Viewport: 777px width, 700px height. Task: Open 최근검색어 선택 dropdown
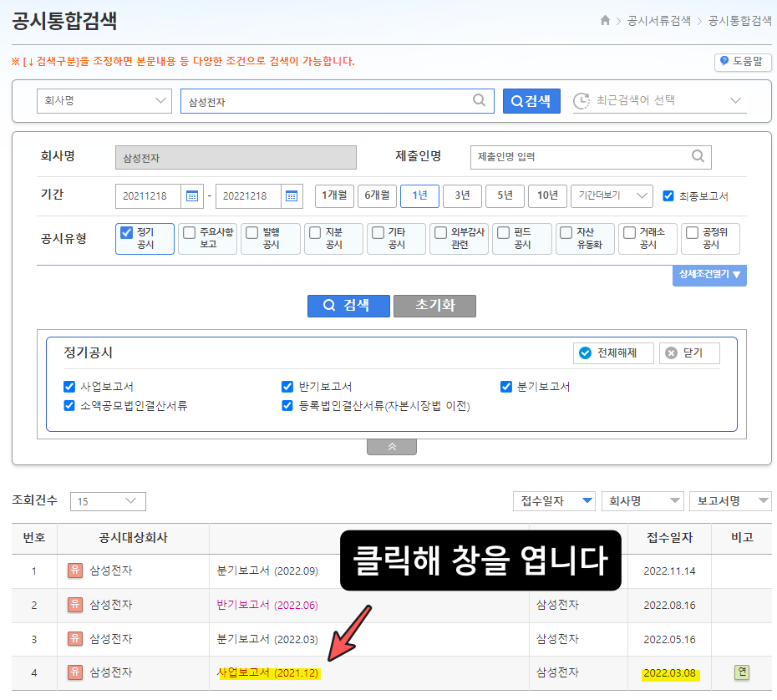(659, 100)
